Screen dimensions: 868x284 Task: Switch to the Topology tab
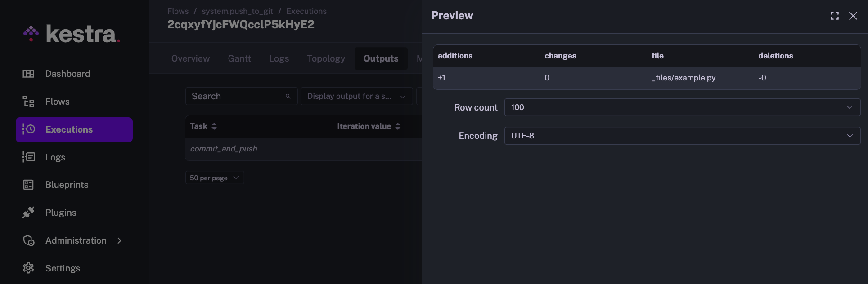(x=326, y=58)
